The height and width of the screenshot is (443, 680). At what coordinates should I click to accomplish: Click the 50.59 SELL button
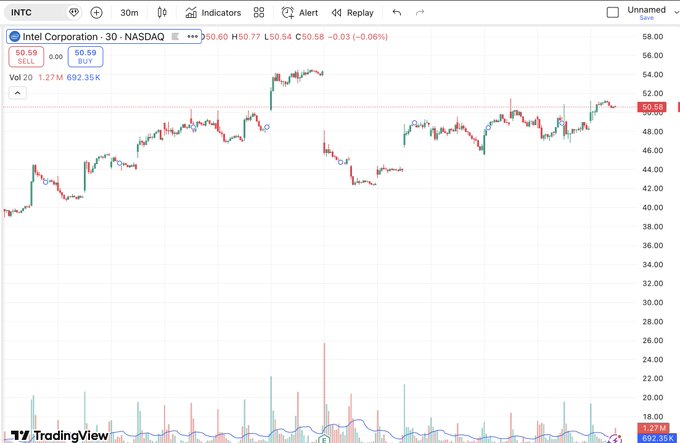click(x=26, y=57)
